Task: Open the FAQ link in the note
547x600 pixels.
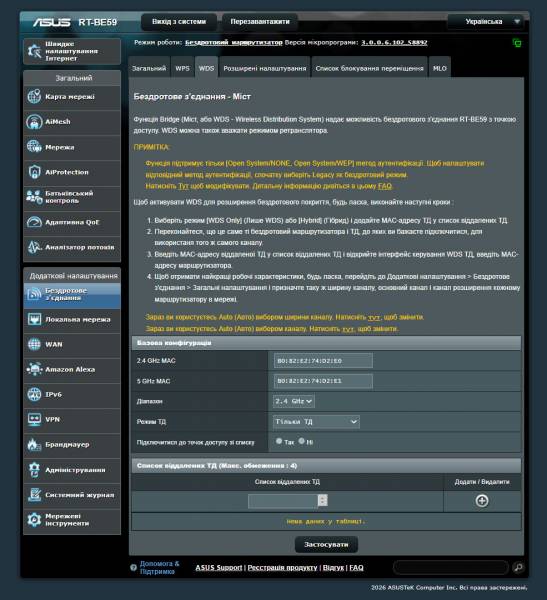Action: pyautogui.click(x=385, y=186)
